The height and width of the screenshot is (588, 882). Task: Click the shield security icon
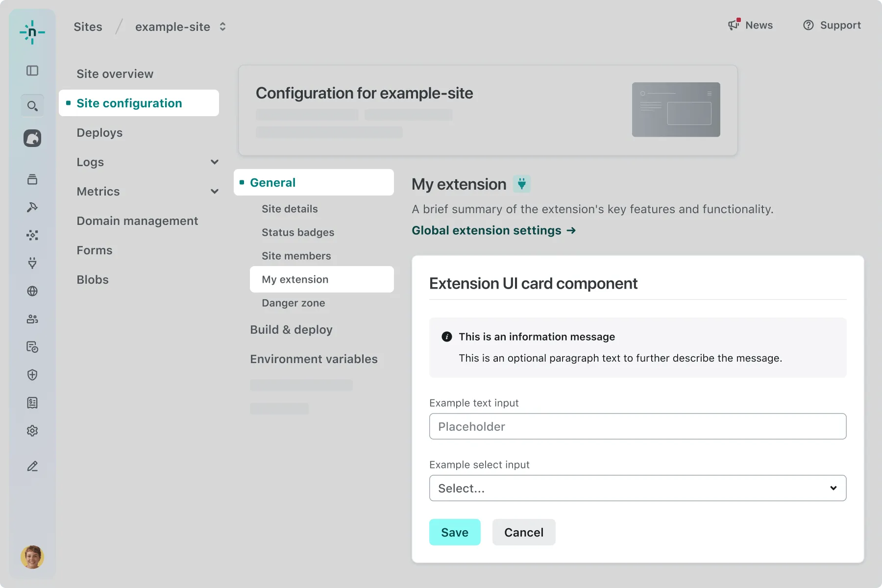point(32,375)
